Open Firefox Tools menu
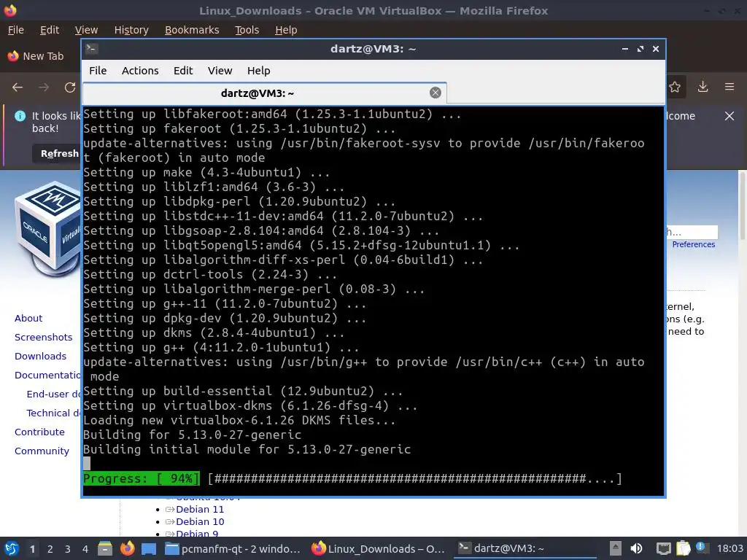 click(247, 30)
